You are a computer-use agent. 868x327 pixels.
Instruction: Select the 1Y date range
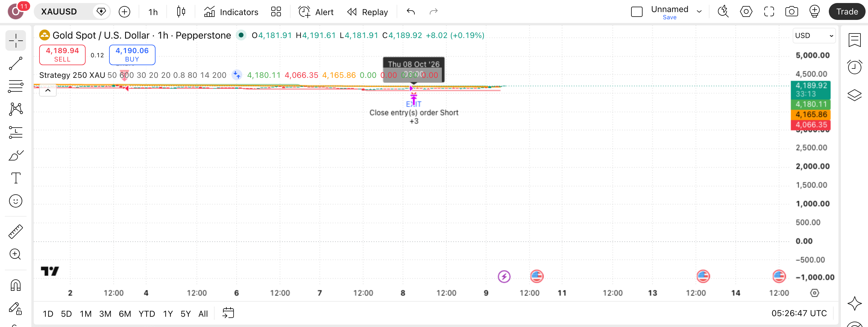(168, 314)
